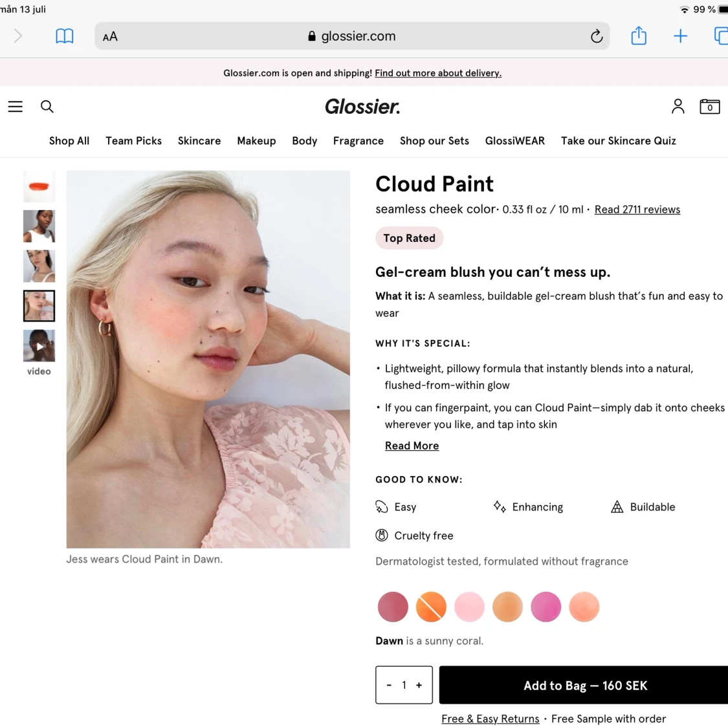The image size is (728, 727).
Task: Open the AA text size menu
Action: [x=109, y=36]
